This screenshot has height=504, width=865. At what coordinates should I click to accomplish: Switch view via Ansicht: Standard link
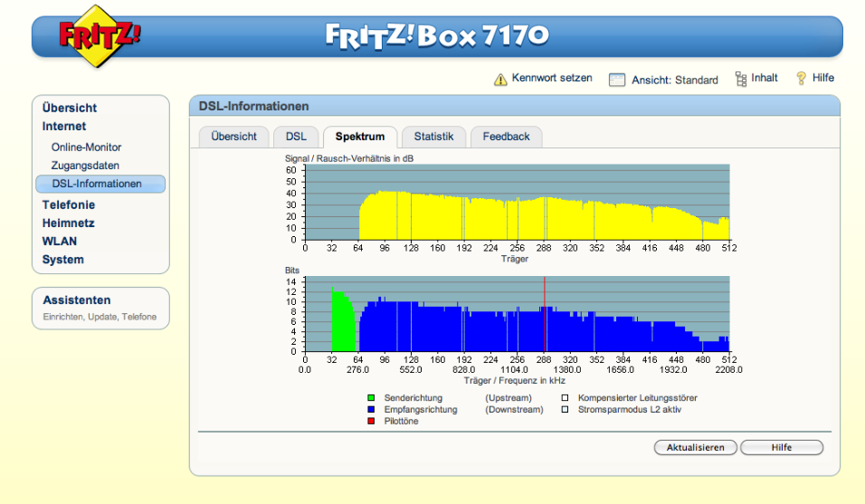coord(675,80)
